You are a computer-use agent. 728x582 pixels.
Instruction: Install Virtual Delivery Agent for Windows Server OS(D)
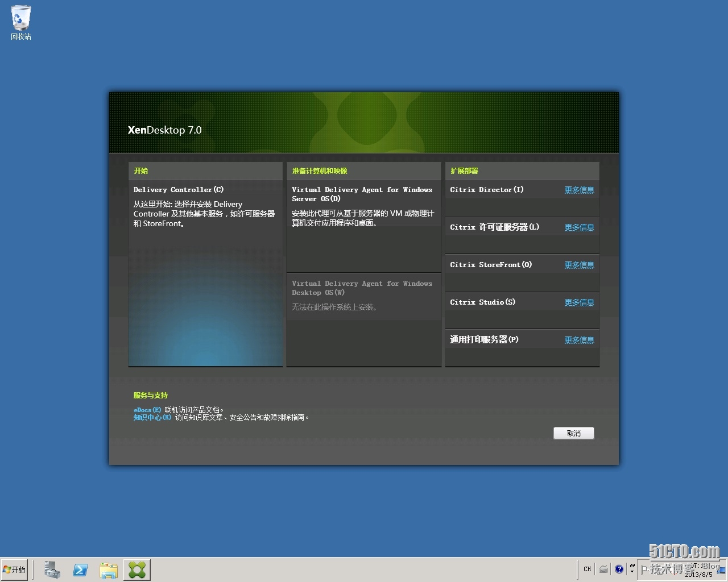point(364,226)
